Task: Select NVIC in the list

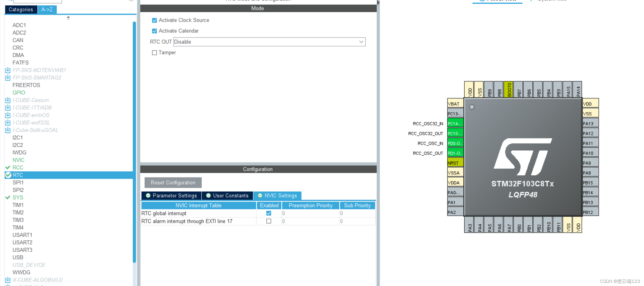Action: coord(18,160)
